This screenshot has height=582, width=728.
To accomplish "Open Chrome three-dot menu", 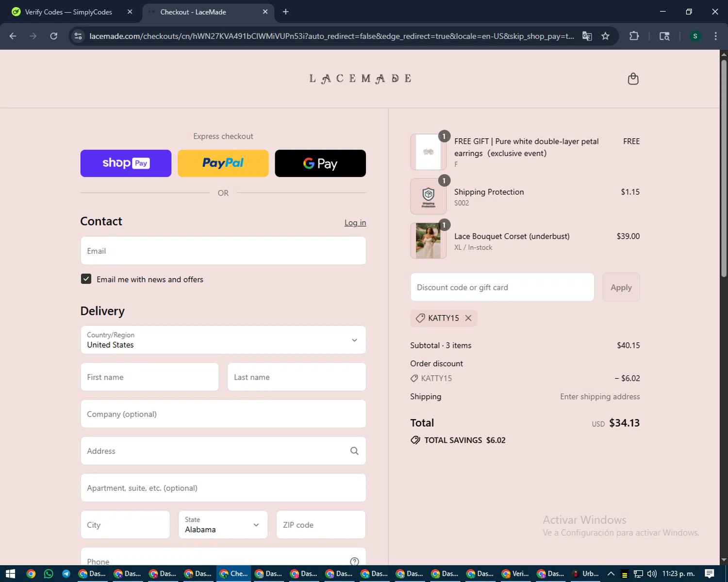I will 715,36.
